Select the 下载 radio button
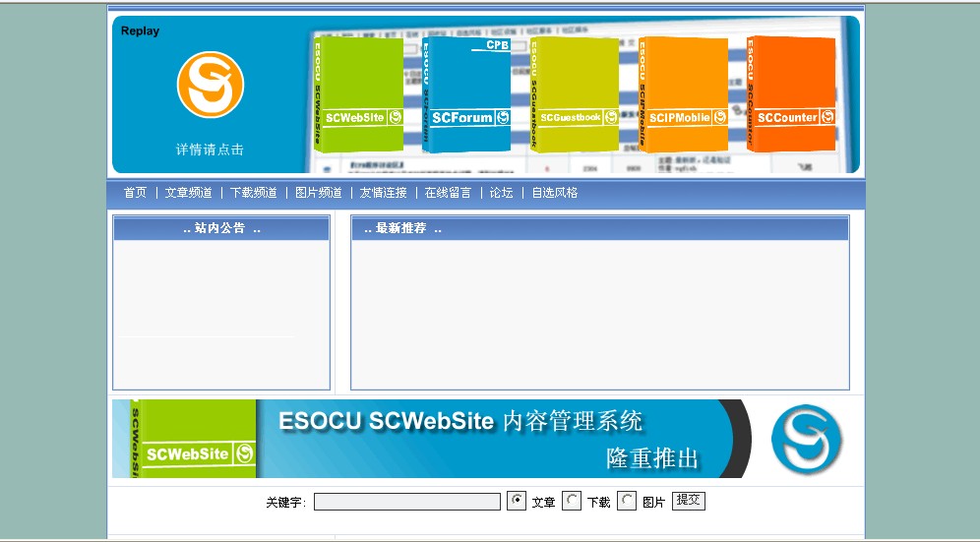Screen dimensions: 980x542 (x=572, y=500)
